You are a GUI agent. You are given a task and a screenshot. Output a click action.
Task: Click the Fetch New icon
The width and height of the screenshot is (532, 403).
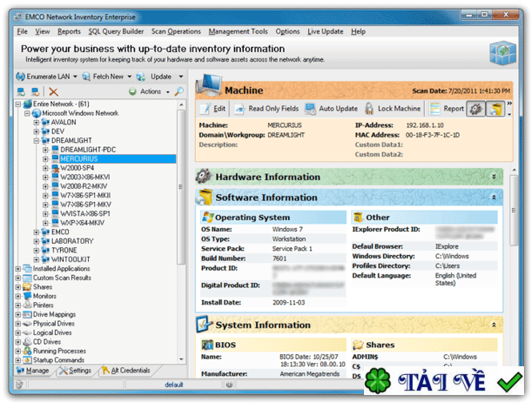[86, 77]
